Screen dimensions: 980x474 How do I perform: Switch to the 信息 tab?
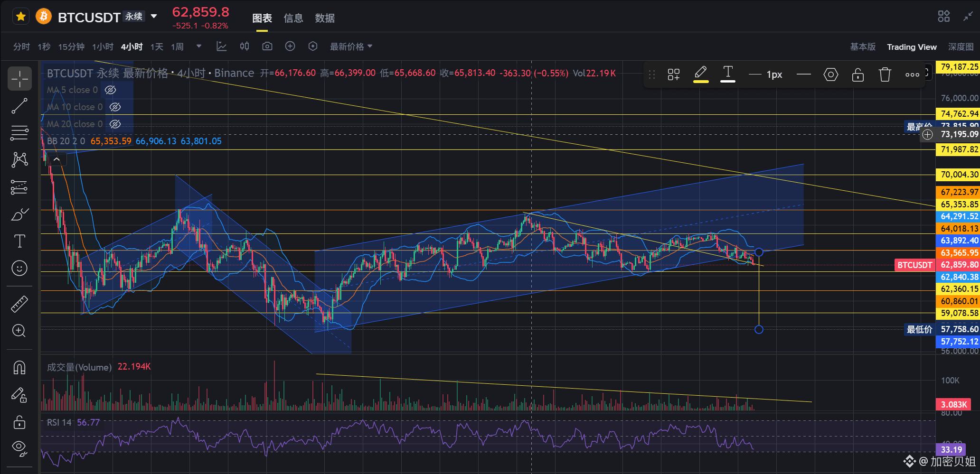293,18
